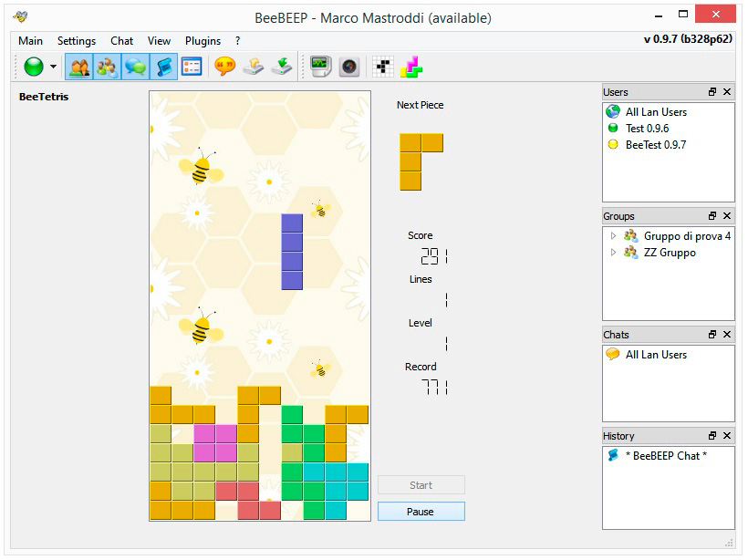This screenshot has width=748, height=560.
Task: Click the list view toolbar icon
Action: point(192,67)
